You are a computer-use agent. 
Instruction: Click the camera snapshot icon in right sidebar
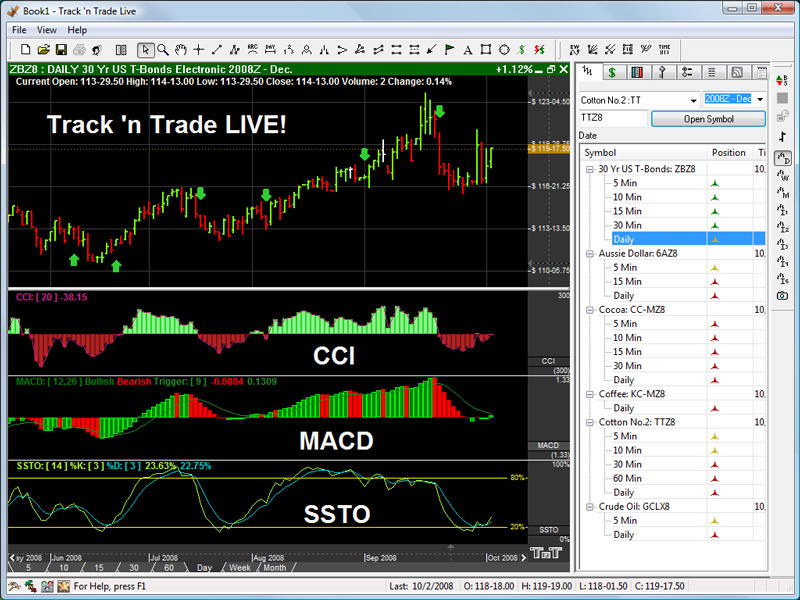[x=782, y=295]
